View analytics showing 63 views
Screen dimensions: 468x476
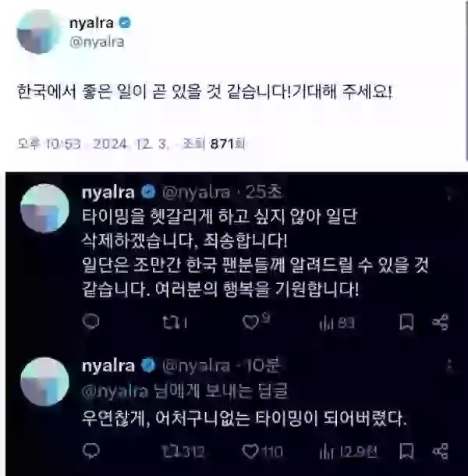tap(337, 323)
